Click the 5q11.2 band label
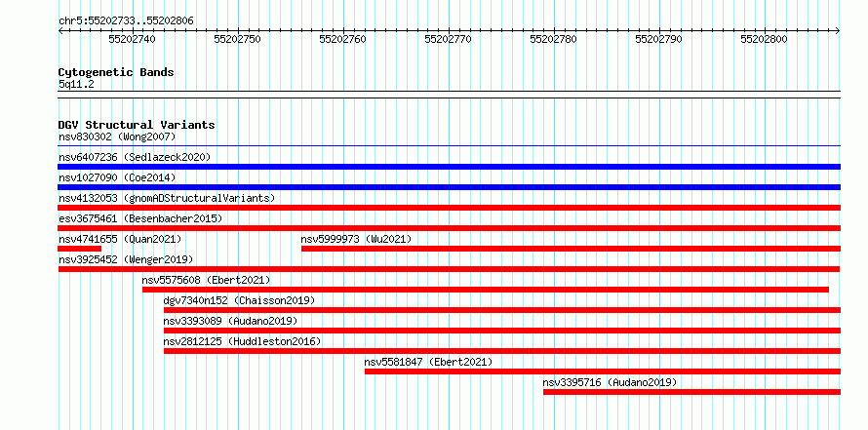The width and height of the screenshot is (868, 430). [76, 85]
